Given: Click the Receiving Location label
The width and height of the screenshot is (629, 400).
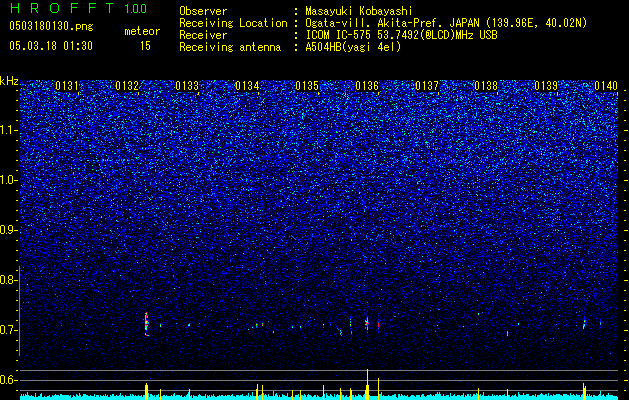Looking at the screenshot, I should pyautogui.click(x=233, y=23).
